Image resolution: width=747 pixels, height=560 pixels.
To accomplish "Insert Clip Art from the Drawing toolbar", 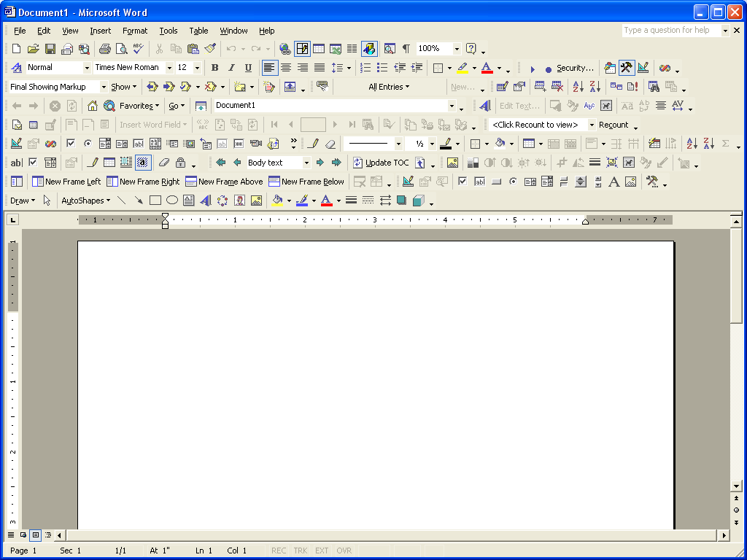I will tap(239, 200).
